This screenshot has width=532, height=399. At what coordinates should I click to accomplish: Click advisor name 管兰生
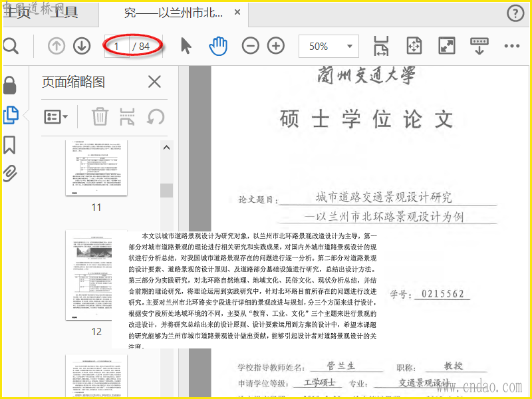point(341,366)
